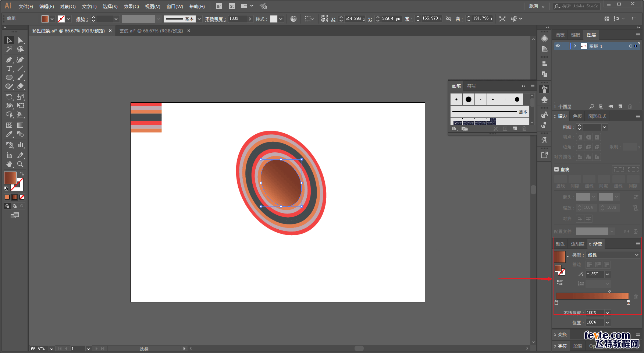Choose the Ellipse tool
The width and height of the screenshot is (644, 353).
[9, 78]
